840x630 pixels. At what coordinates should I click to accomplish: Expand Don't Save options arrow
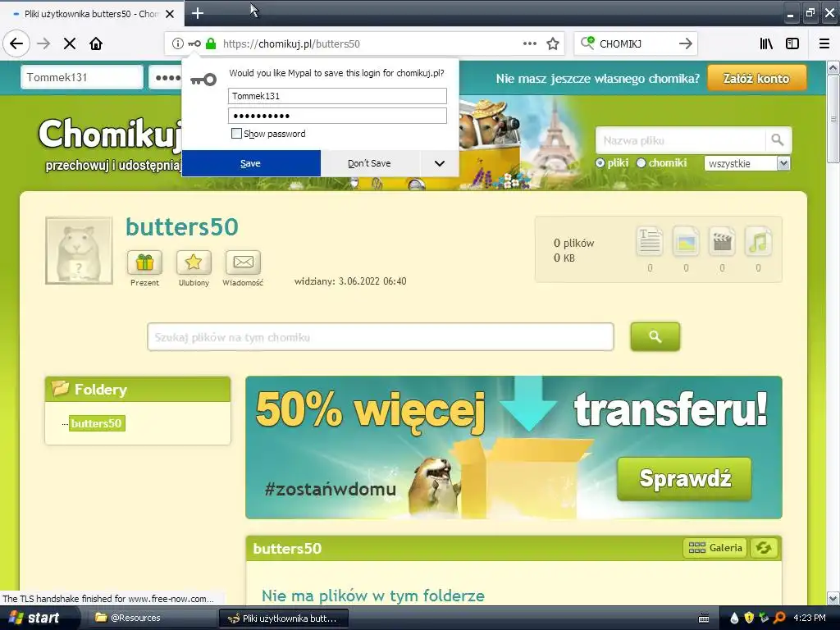tap(440, 163)
